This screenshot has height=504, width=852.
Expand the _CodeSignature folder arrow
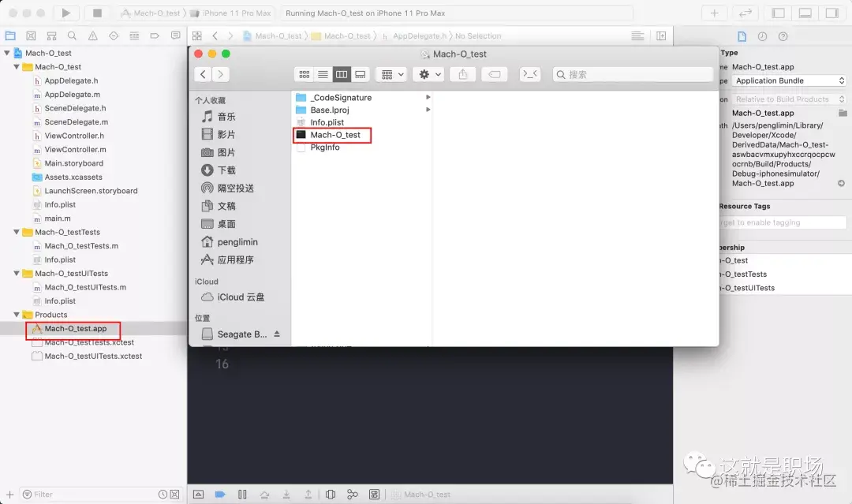[428, 97]
